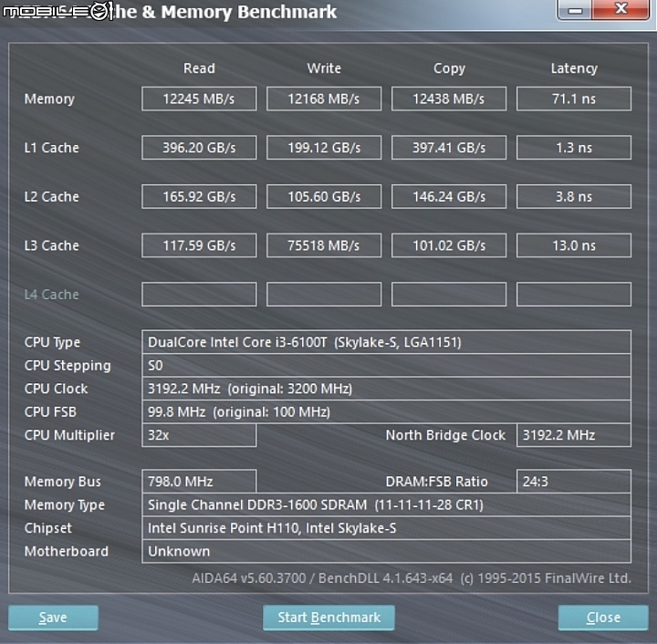The width and height of the screenshot is (657, 644).
Task: Select Memory Copy value 12438 MB/s
Action: (449, 99)
